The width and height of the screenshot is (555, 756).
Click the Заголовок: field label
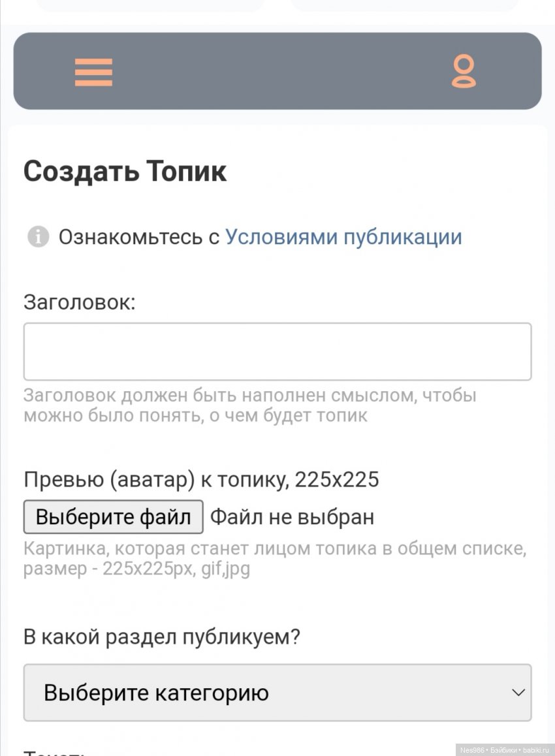pyautogui.click(x=79, y=302)
